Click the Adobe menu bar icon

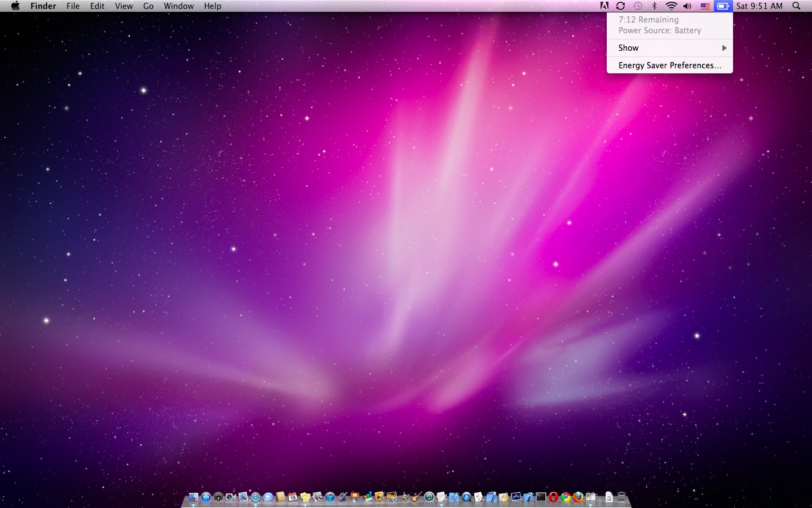tap(604, 6)
